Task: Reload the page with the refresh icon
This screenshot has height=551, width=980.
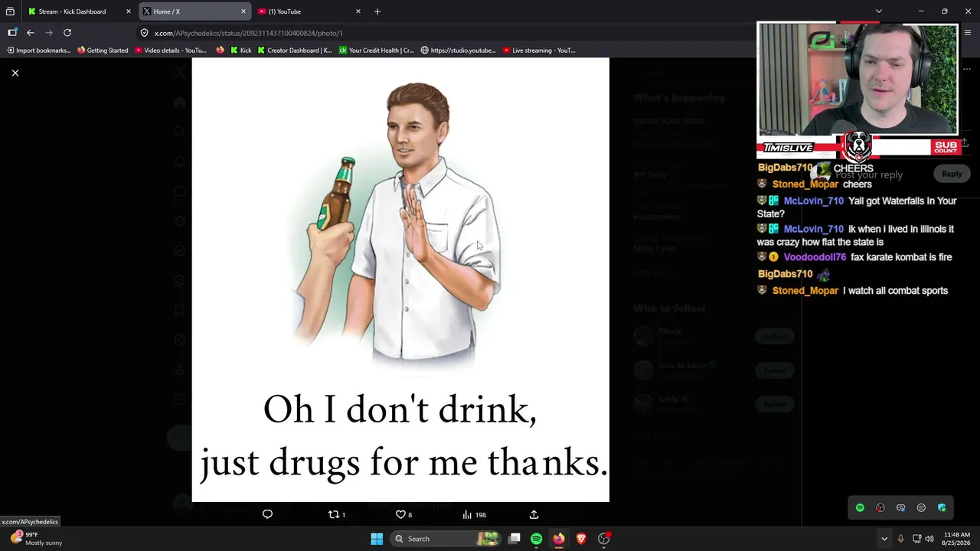Action: 67,33
